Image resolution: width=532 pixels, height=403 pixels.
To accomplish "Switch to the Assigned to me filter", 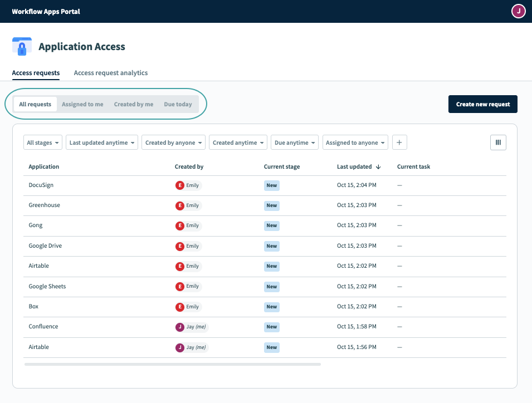I will [82, 104].
